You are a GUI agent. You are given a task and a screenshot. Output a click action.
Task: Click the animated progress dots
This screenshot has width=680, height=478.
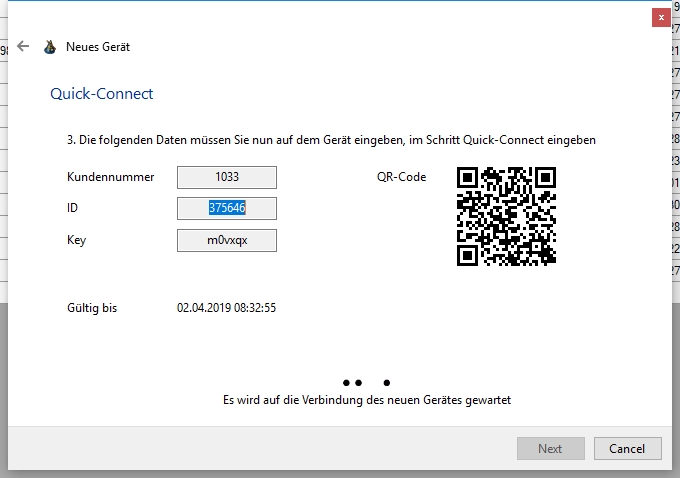(365, 382)
